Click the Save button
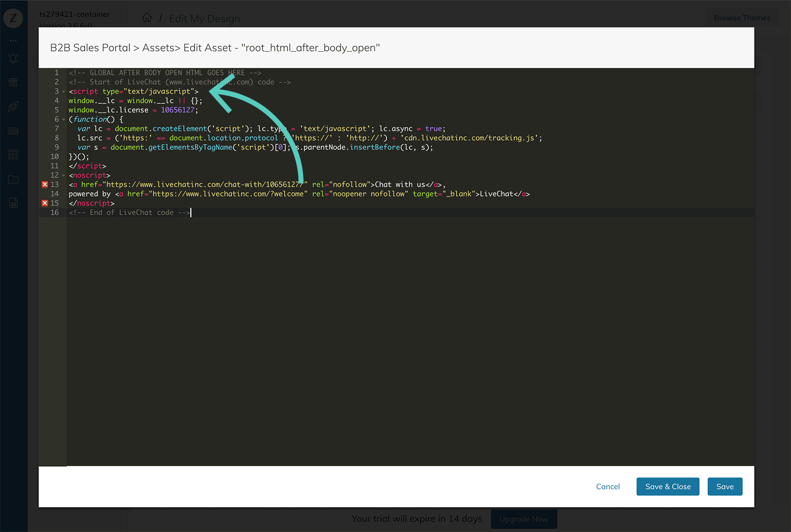Image resolution: width=791 pixels, height=532 pixels. [x=725, y=486]
